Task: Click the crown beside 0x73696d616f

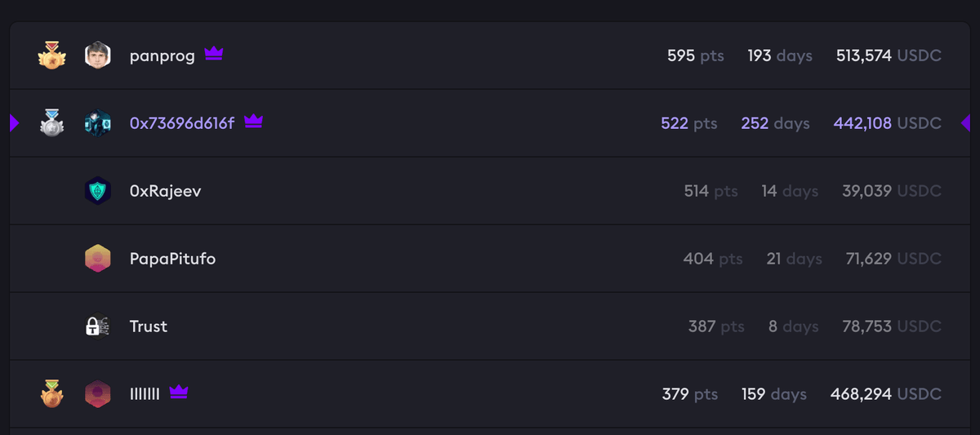Action: pyautogui.click(x=253, y=122)
